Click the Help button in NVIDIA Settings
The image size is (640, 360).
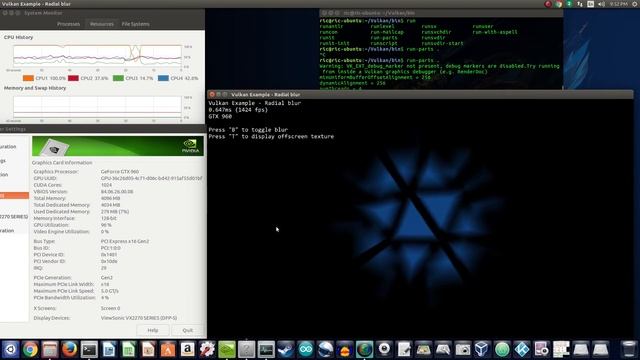click(153, 330)
